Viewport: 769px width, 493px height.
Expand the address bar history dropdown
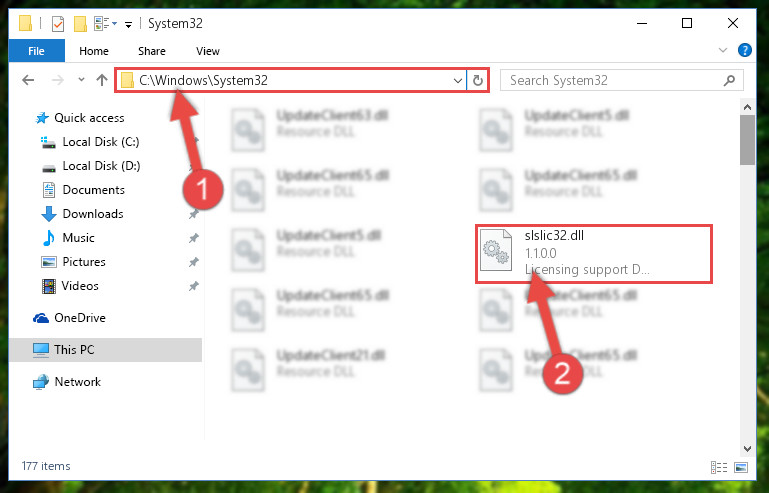click(458, 80)
